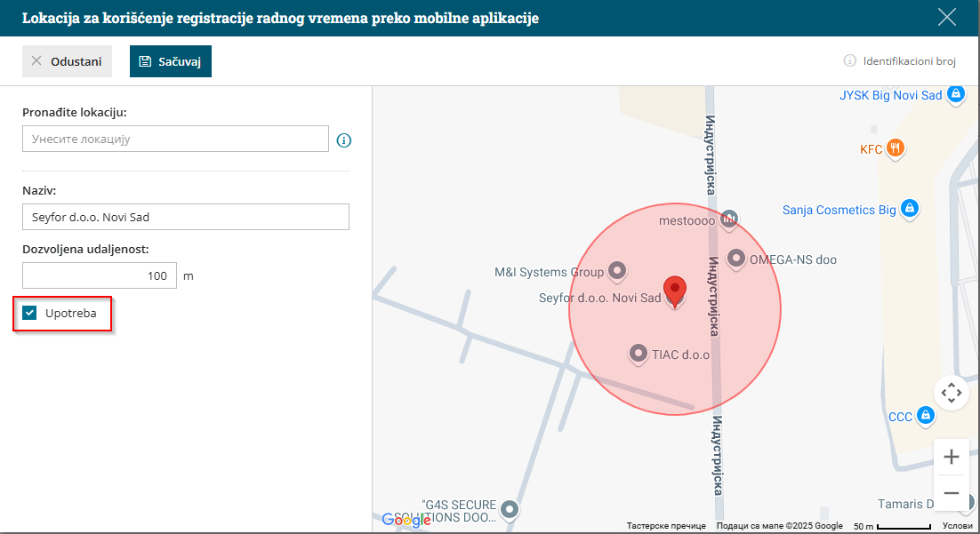
Task: Click the TIAC d.o.o marker
Action: 638,354
